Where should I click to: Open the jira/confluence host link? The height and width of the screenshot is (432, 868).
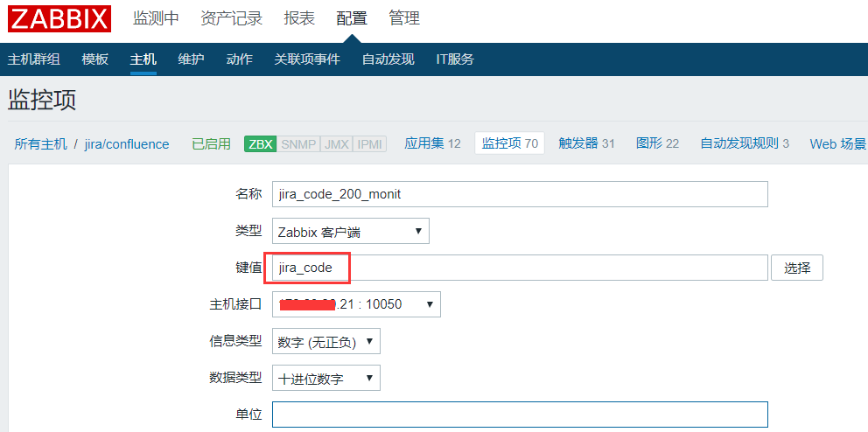pyautogui.click(x=127, y=143)
